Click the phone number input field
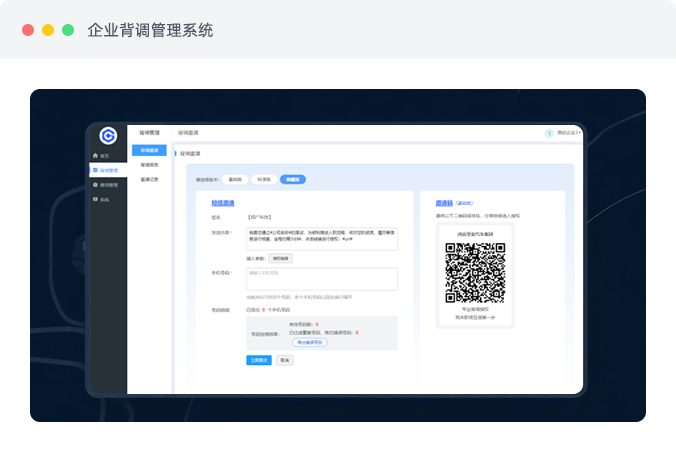 (321, 278)
